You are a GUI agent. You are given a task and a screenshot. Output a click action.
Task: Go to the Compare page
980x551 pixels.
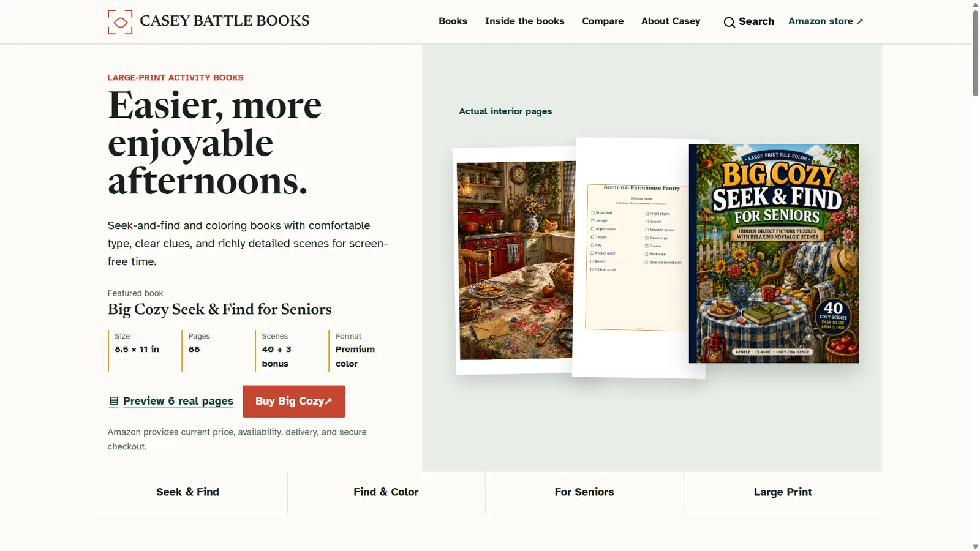(603, 21)
